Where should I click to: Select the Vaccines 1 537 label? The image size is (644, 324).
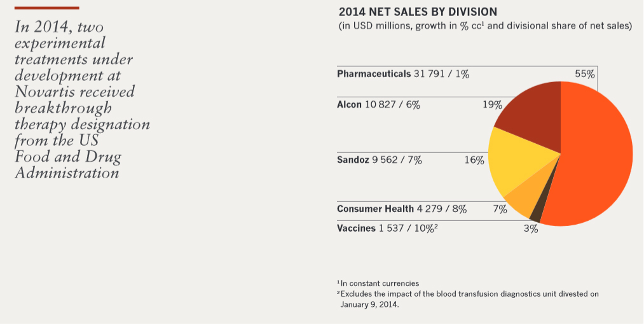click(387, 229)
